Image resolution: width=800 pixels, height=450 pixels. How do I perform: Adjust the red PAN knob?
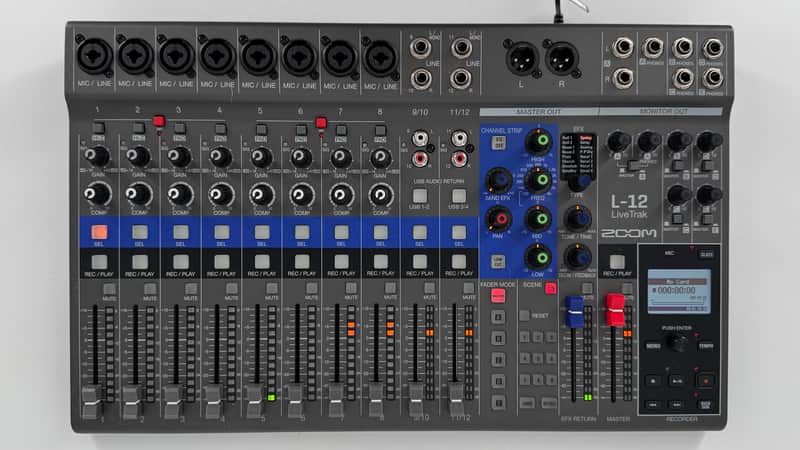tap(498, 218)
